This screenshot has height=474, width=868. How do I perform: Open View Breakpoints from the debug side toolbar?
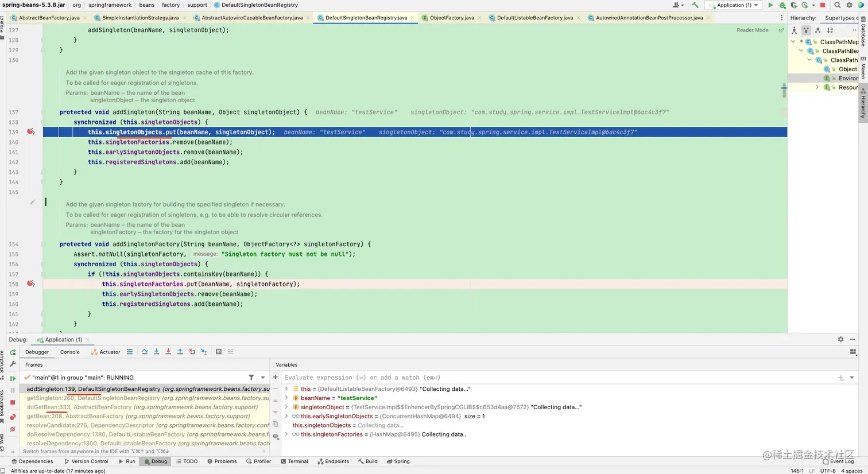click(13, 417)
